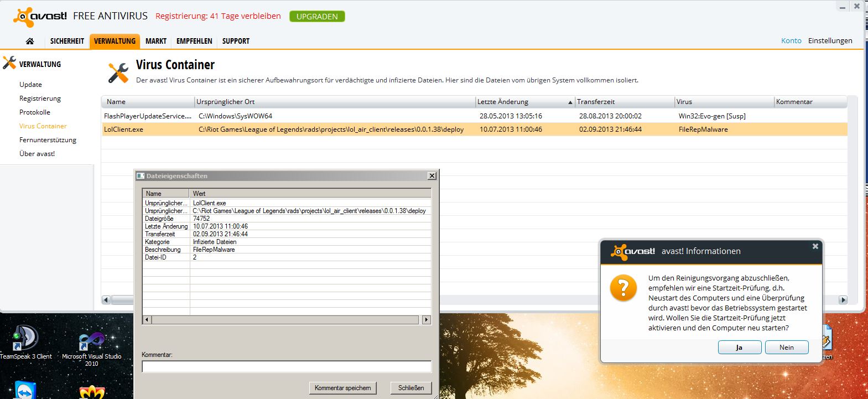Image resolution: width=868 pixels, height=399 pixels.
Task: Click the Wert header in the properties dialog
Action: 310,194
